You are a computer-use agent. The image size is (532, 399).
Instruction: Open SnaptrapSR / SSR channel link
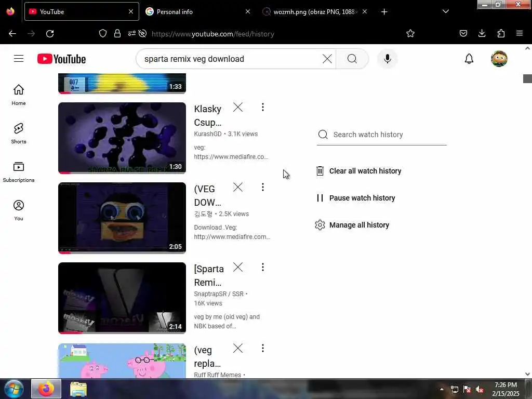coord(219,294)
